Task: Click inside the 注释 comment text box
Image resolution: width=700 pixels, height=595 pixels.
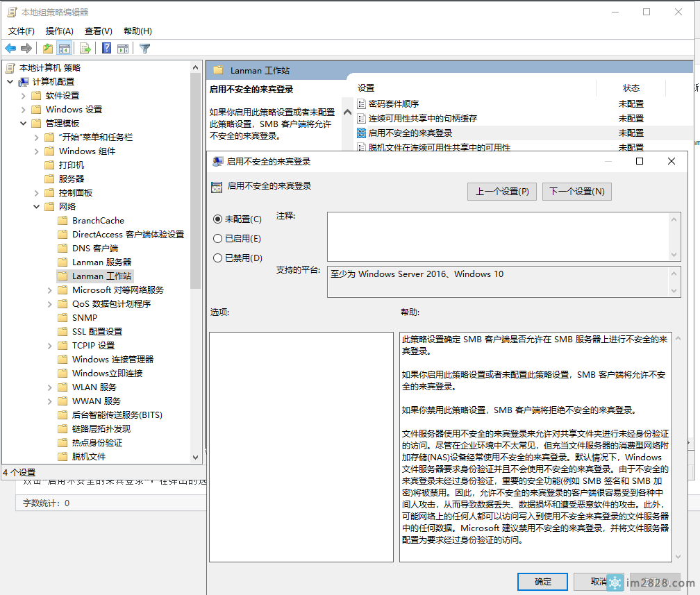Action: click(x=497, y=237)
